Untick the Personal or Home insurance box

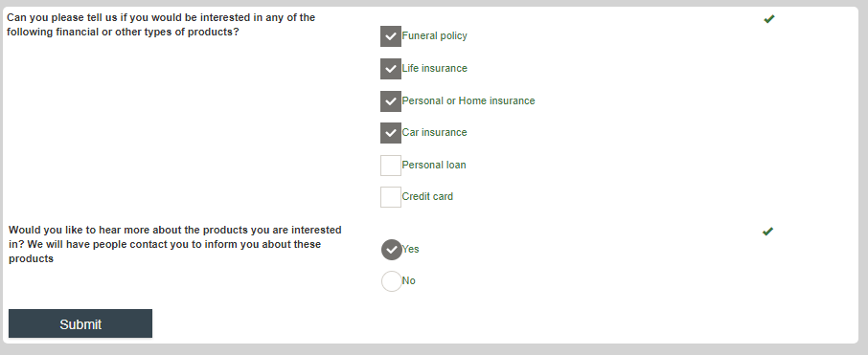[391, 101]
